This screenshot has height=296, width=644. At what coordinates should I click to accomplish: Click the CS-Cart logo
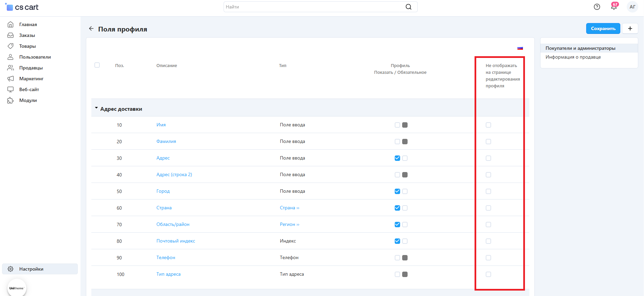22,7
